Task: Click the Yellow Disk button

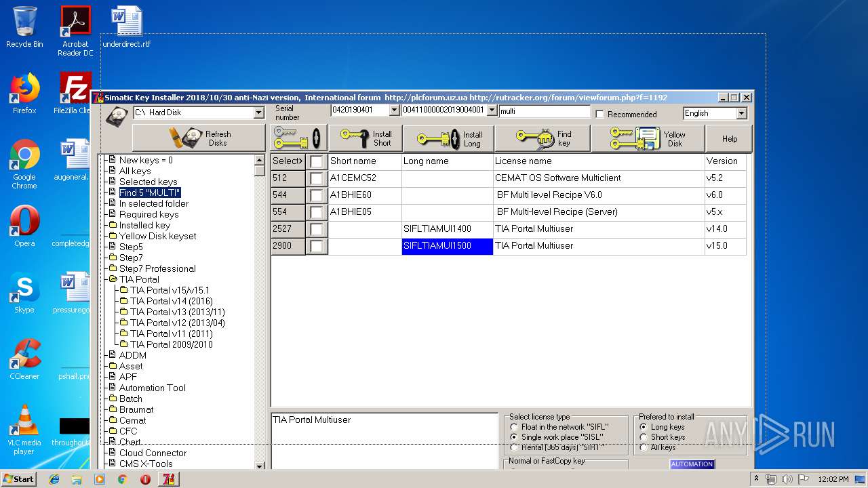Action: [x=647, y=138]
